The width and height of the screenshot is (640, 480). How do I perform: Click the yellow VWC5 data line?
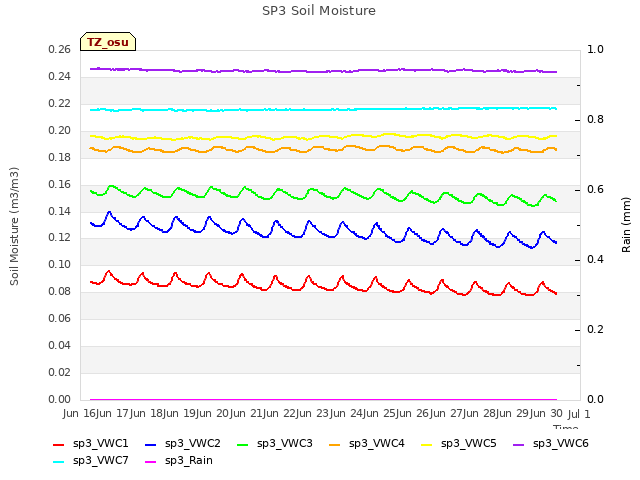323,136
